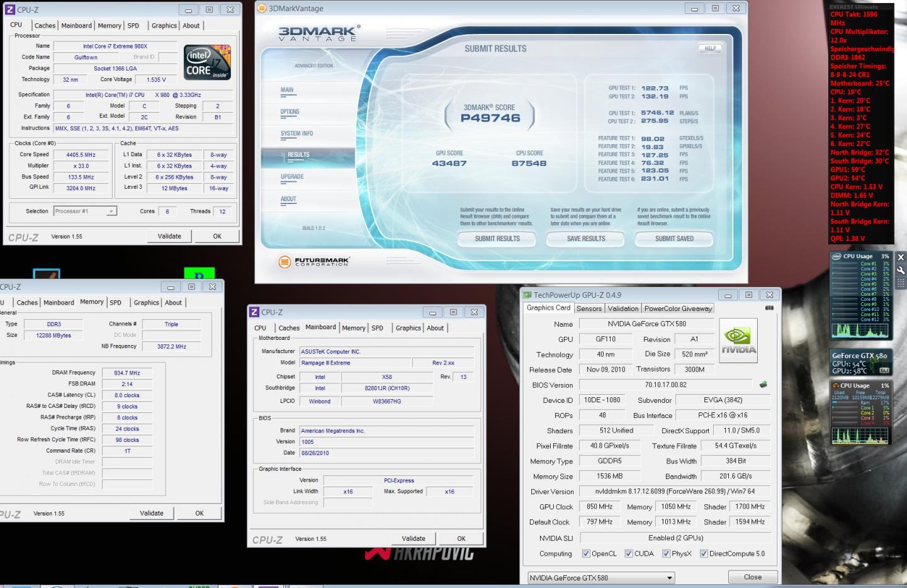Open the NVIDIA GeForce GTX 580 GPU selector
907x588 pixels.
coord(600,578)
